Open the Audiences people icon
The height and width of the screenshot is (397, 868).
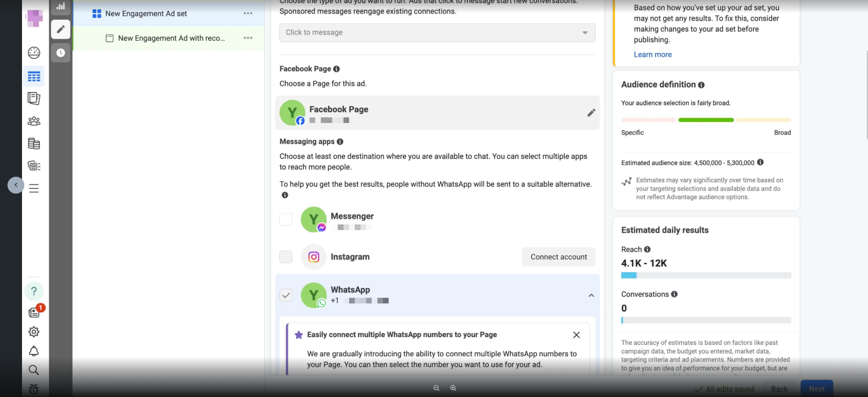(x=34, y=122)
